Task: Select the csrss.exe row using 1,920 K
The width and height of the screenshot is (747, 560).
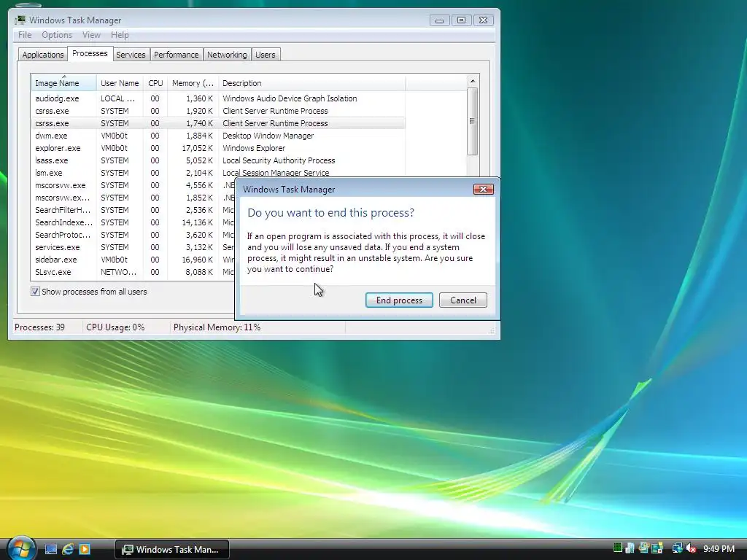Action: point(218,111)
